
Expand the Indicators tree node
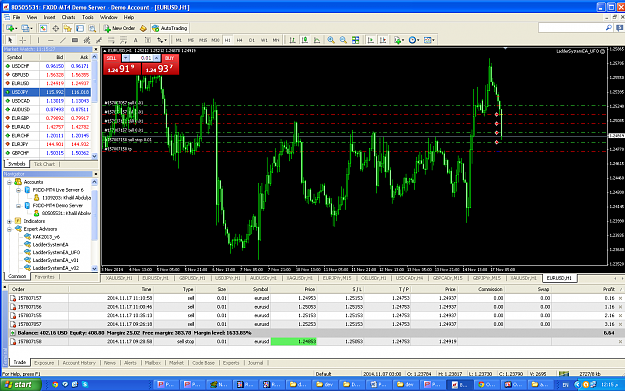click(x=9, y=221)
